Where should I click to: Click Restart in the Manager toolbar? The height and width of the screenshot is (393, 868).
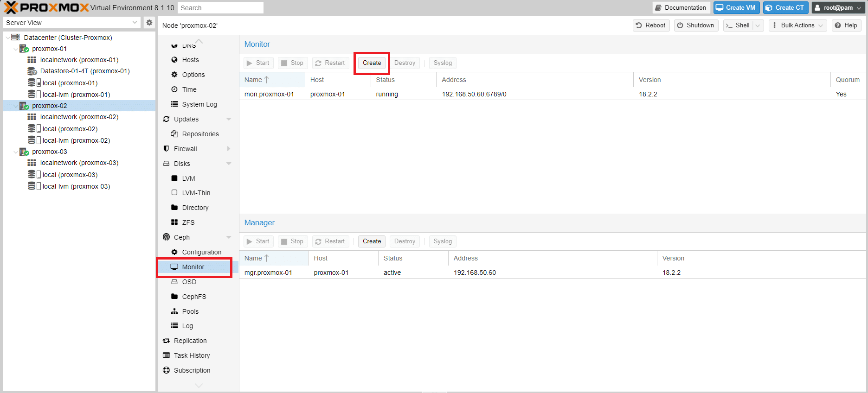[330, 241]
